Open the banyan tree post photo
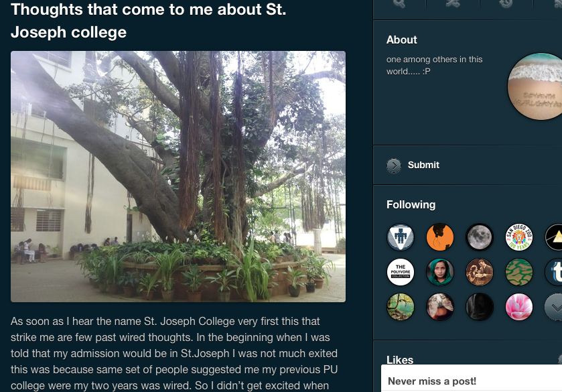Screen dimensions: 562x392 coord(178,176)
